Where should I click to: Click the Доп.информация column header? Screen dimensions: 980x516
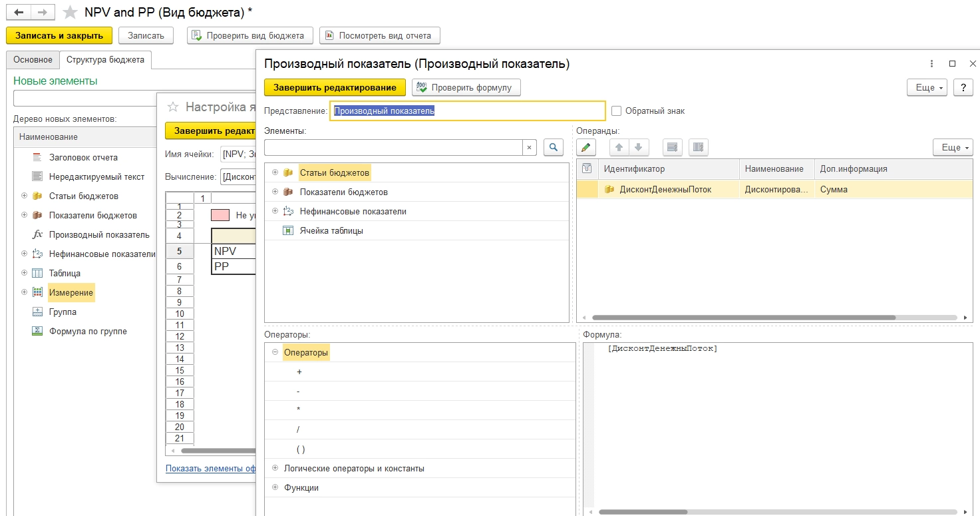[x=894, y=169]
